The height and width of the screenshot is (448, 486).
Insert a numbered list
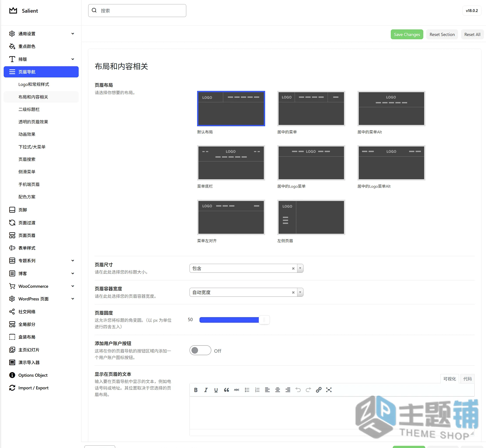(x=257, y=390)
